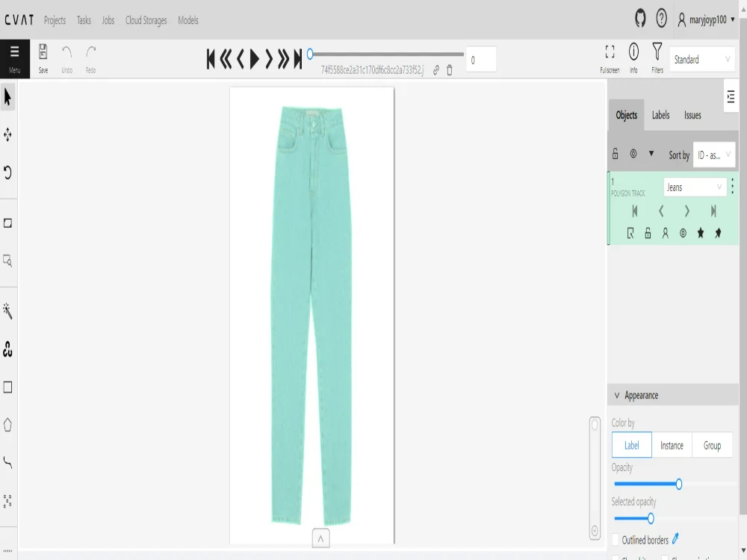Screen dimensions: 747x560
Task: Draw a new rectangle shape
Action: [7, 387]
